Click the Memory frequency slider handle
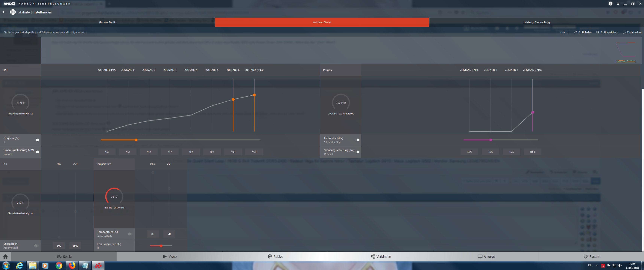 [491, 140]
